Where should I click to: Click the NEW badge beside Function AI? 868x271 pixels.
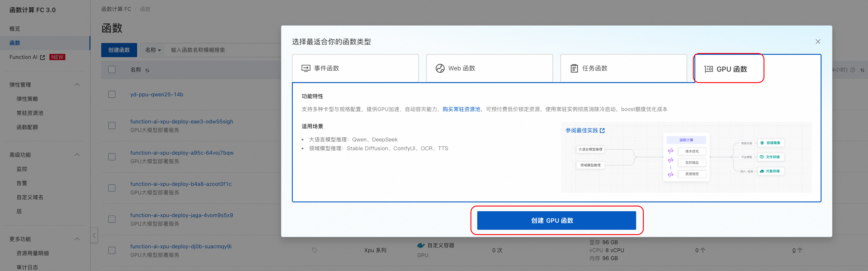(57, 57)
